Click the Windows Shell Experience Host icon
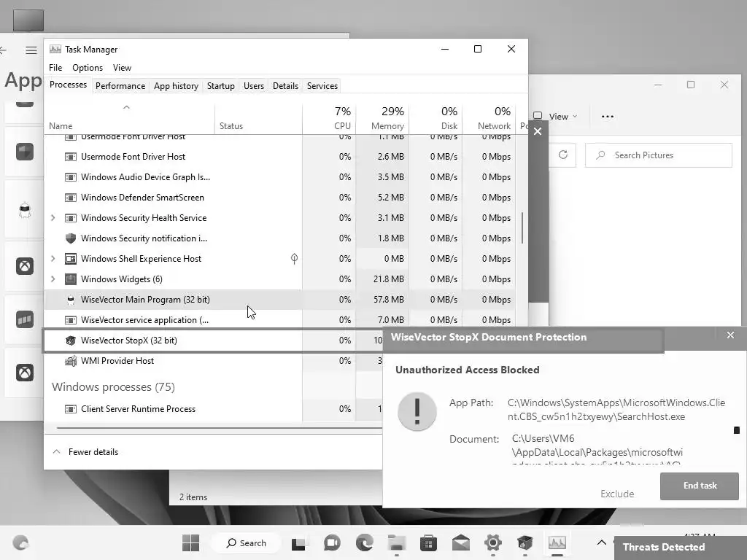 [x=71, y=259]
